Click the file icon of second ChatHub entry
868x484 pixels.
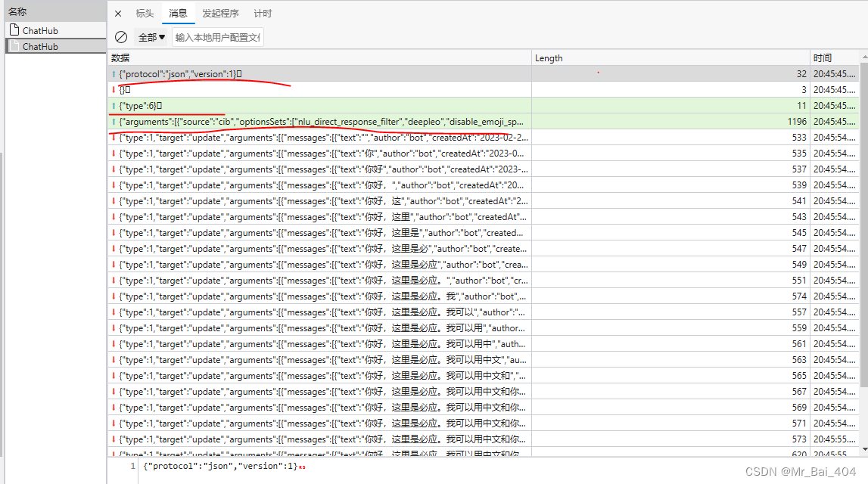[x=14, y=46]
